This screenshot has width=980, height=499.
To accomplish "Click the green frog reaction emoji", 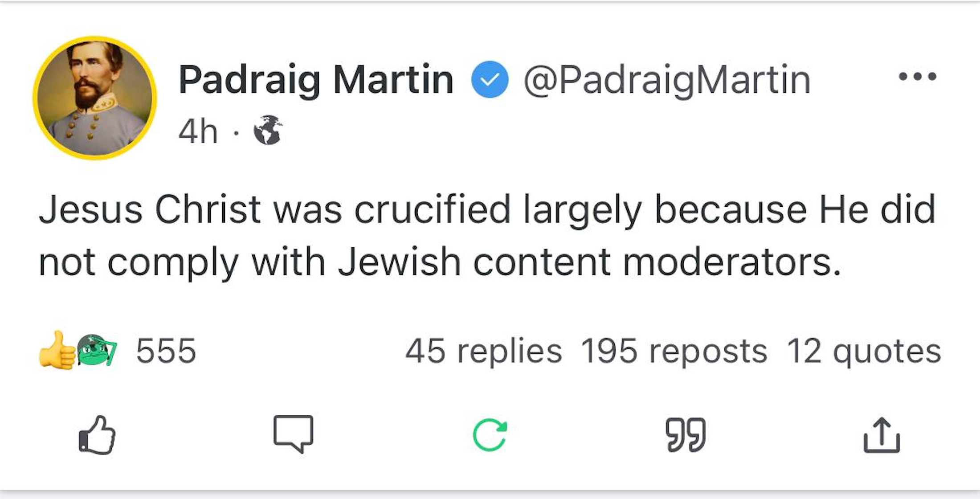I will click(97, 350).
